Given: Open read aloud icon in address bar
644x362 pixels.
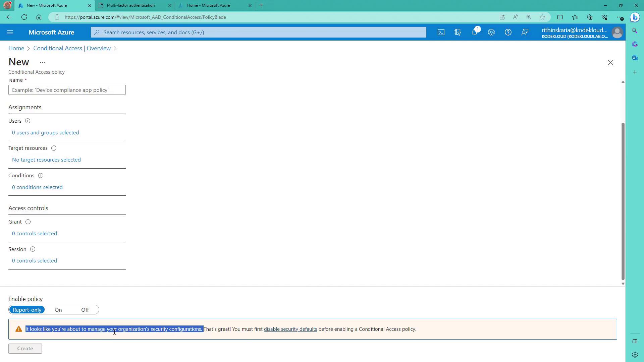Looking at the screenshot, I should pyautogui.click(x=516, y=17).
